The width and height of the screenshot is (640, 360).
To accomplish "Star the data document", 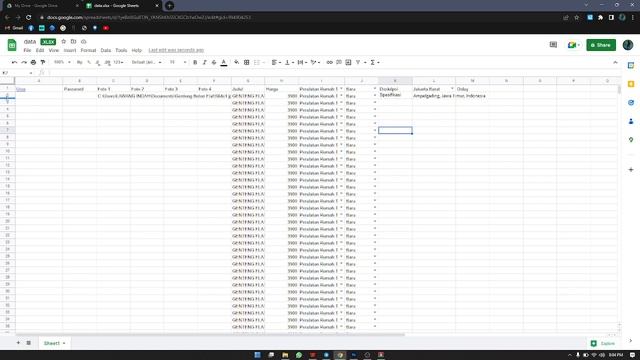I will coord(64,42).
